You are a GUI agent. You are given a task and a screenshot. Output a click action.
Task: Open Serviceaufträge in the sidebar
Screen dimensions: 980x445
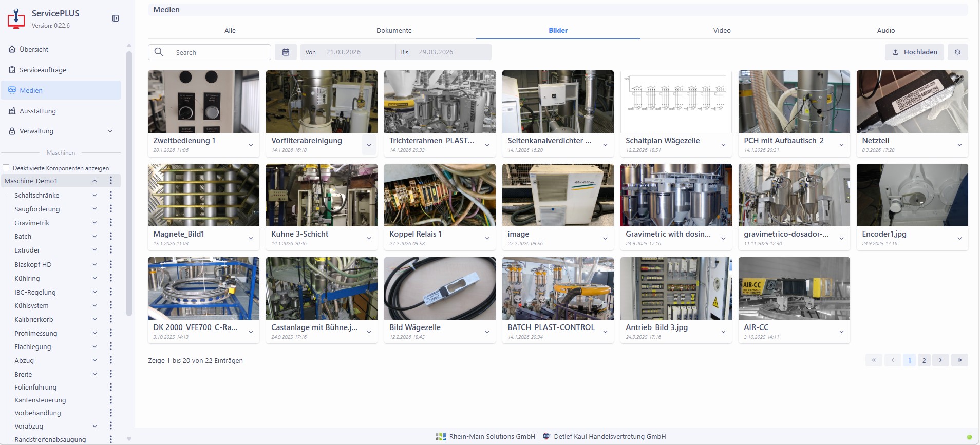43,70
